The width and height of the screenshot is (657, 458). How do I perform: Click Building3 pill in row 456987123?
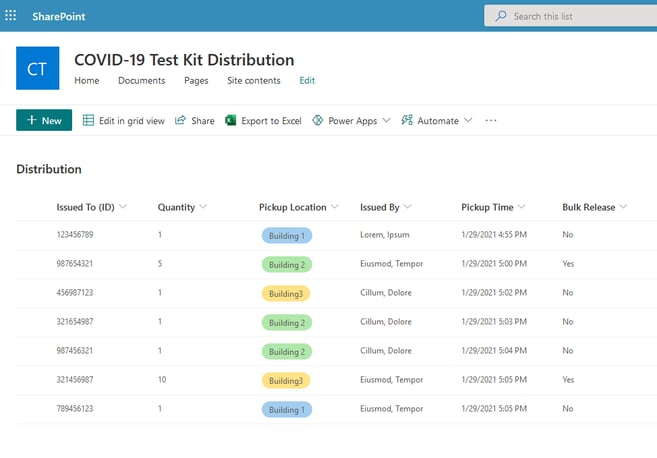click(x=286, y=293)
